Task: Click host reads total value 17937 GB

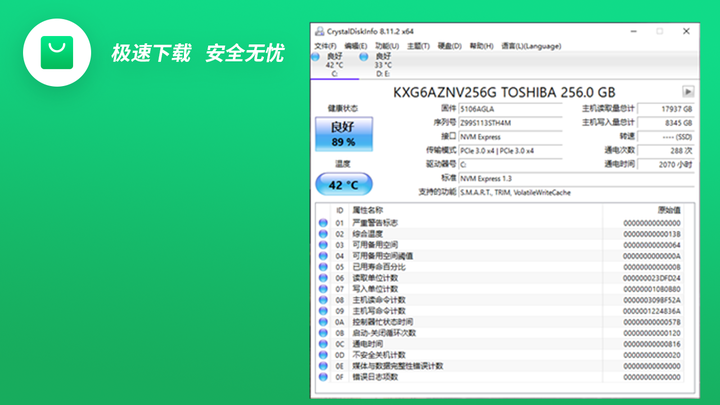Action: pos(666,109)
